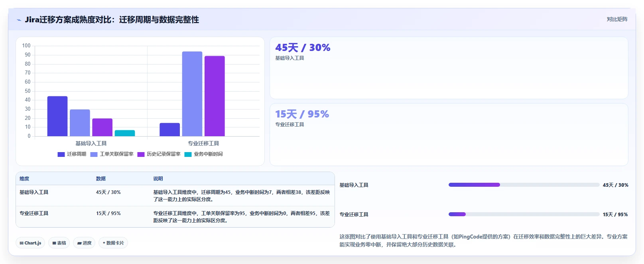Click the 基础导入工具 table row cell
Image resolution: width=644 pixels, height=264 pixels.
point(34,192)
